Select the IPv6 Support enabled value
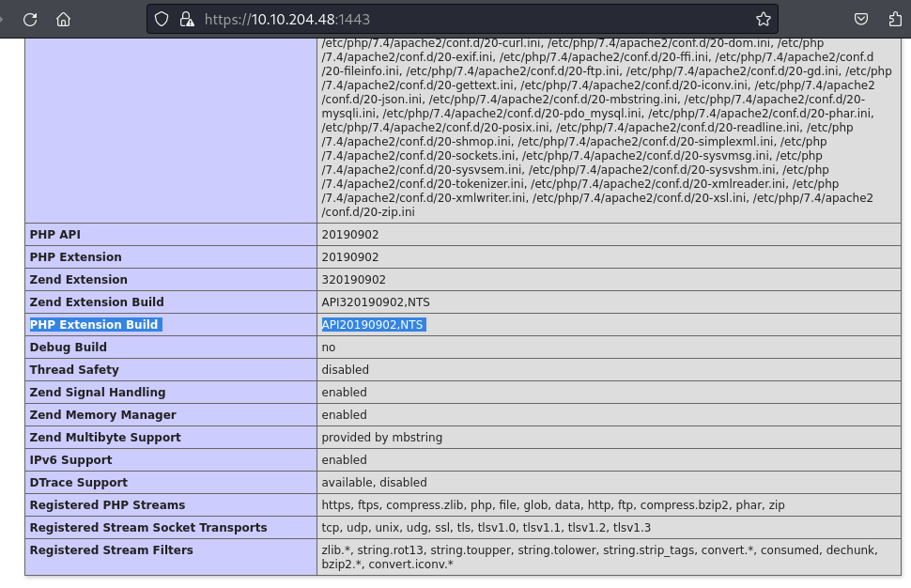 click(344, 459)
